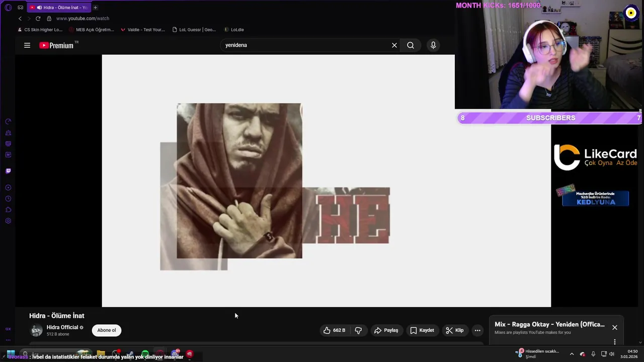Open the more actions three-dot menu

point(477,330)
